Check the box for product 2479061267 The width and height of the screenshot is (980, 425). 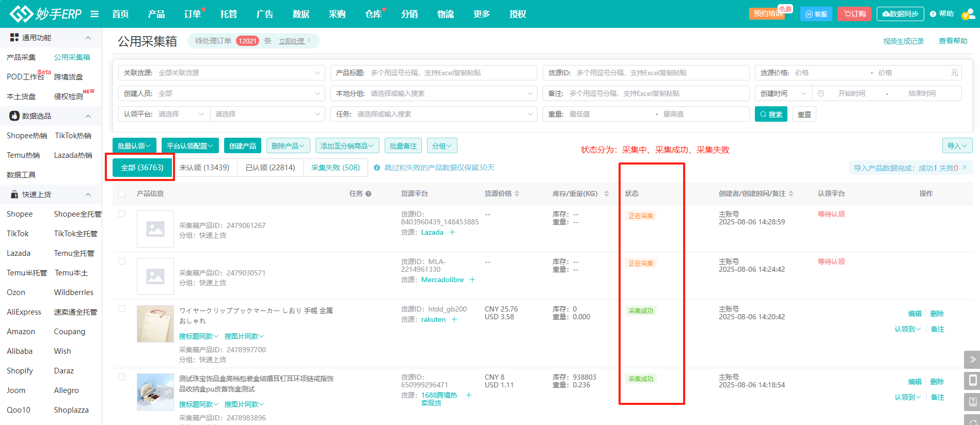point(122,214)
